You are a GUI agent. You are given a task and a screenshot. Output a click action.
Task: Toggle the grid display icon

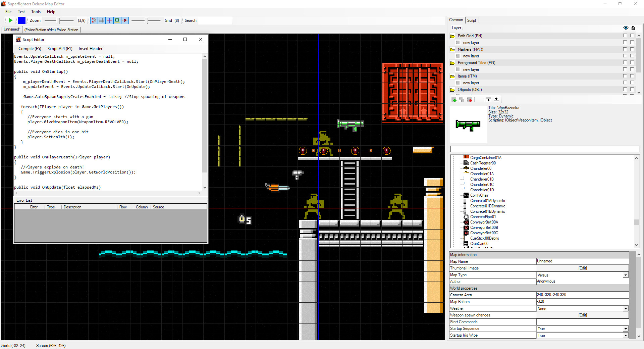pos(102,20)
